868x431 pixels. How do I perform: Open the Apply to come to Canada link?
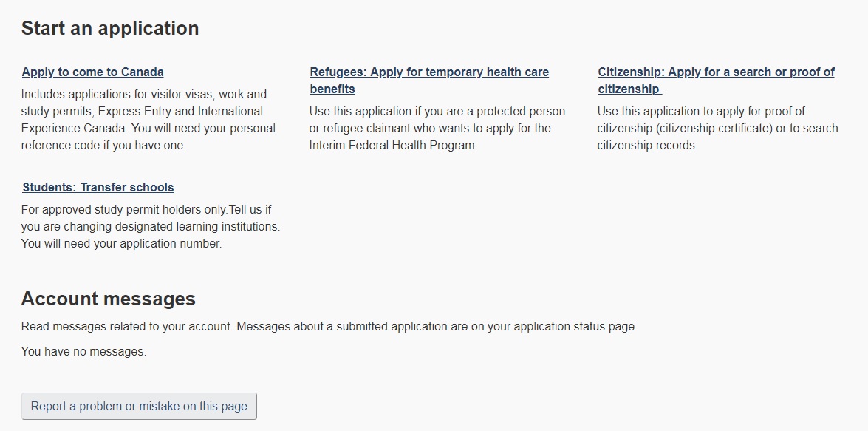[92, 72]
